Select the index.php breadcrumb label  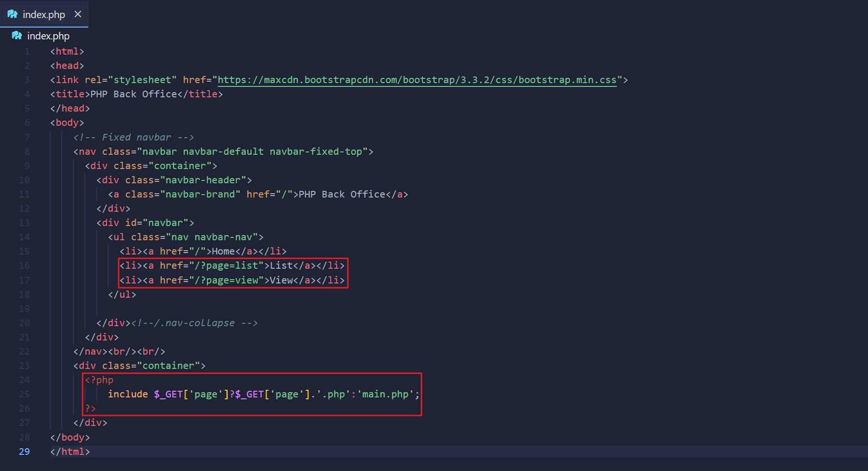click(48, 36)
